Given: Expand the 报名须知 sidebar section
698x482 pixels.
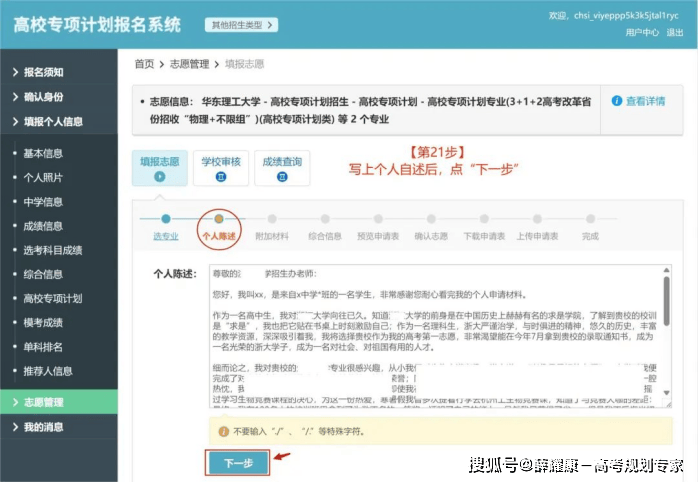Looking at the screenshot, I should point(59,72).
